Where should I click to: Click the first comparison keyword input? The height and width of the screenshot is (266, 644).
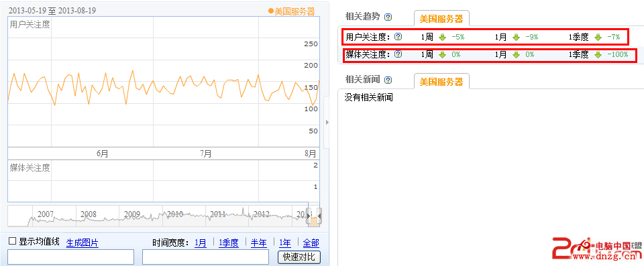[x=70, y=257]
